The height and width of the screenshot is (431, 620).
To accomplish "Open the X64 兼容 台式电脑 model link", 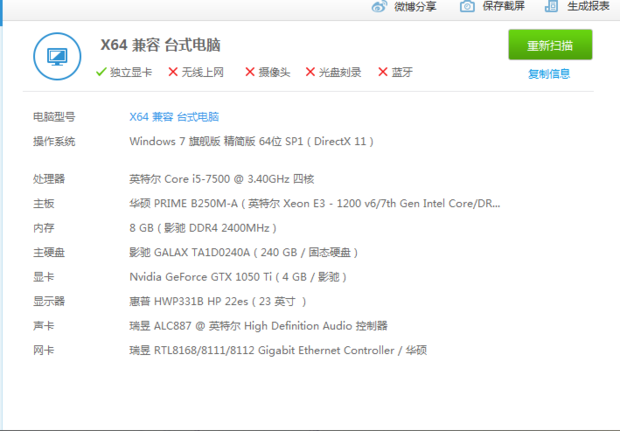I will point(174,117).
